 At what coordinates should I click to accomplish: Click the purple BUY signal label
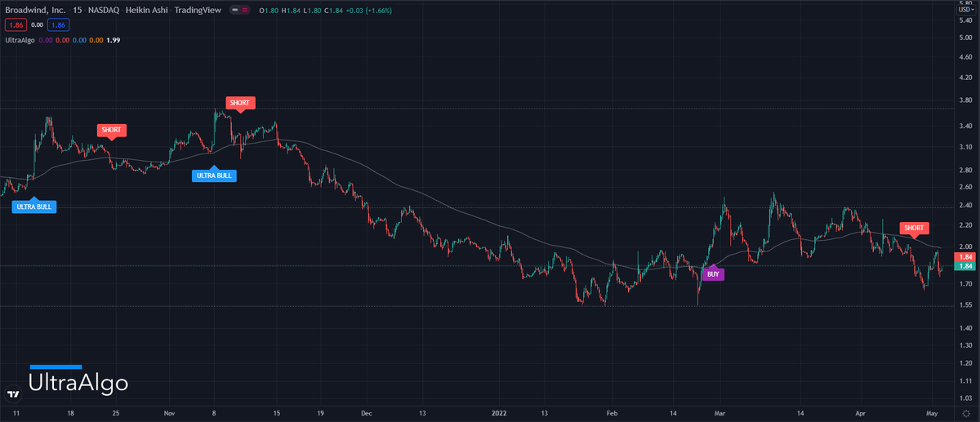(713, 274)
